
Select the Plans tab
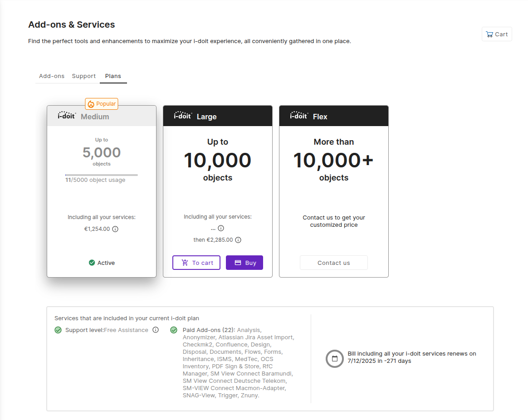click(113, 76)
